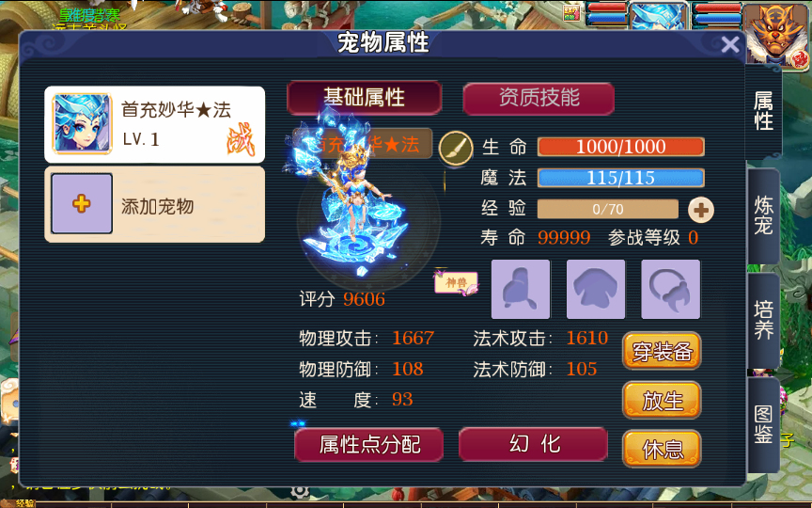Open the 属性 side tab
The width and height of the screenshot is (812, 508).
point(763,111)
